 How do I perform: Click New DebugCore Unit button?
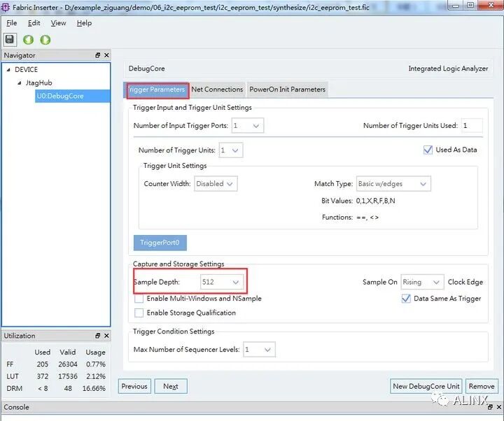(426, 386)
